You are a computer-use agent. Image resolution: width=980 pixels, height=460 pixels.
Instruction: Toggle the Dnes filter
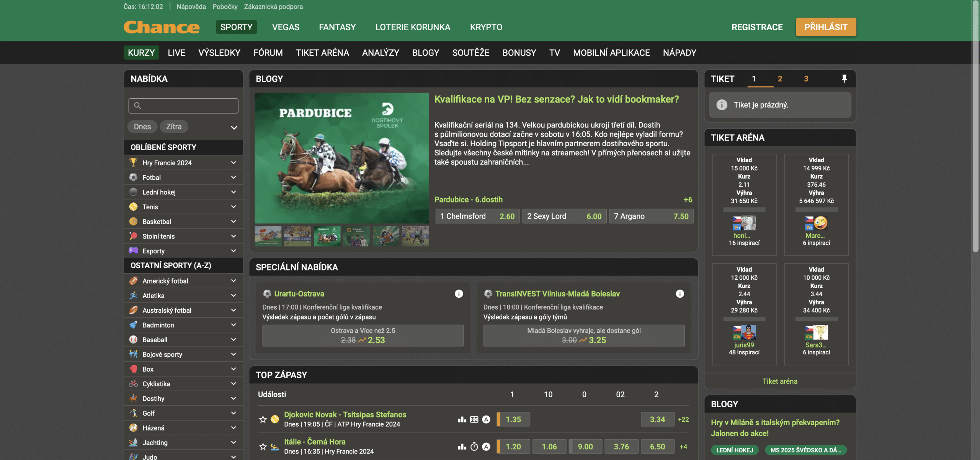142,127
